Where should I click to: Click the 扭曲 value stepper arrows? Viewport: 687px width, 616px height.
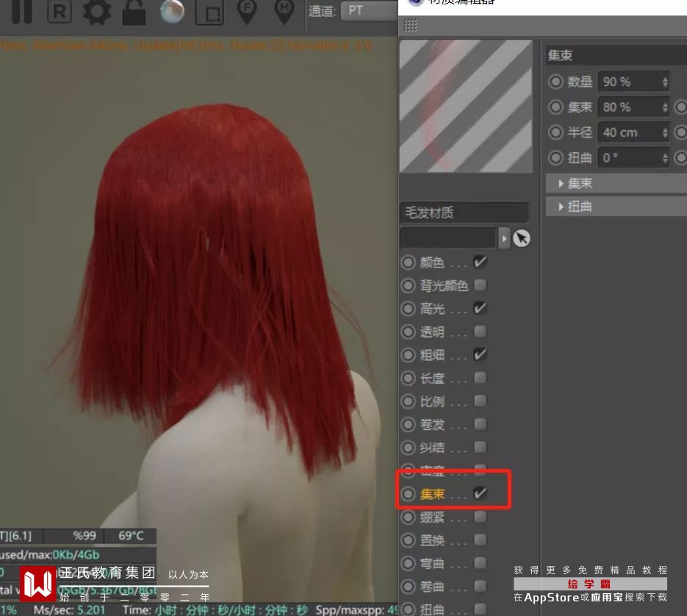click(x=665, y=158)
